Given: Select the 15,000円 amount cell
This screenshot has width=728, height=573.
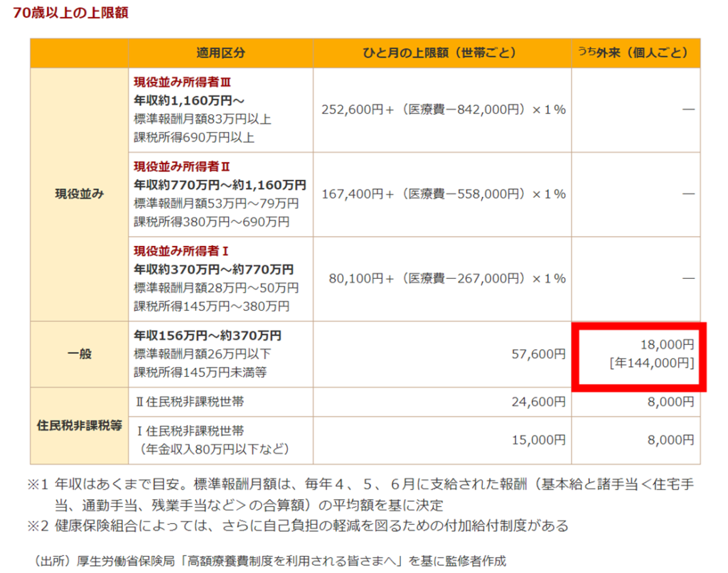Looking at the screenshot, I should 538,440.
